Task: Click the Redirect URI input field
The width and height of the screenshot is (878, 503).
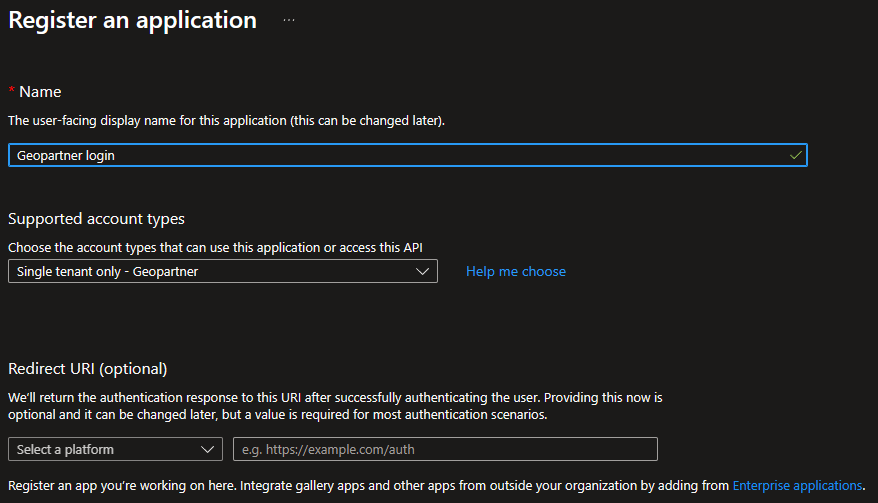Action: 445,449
